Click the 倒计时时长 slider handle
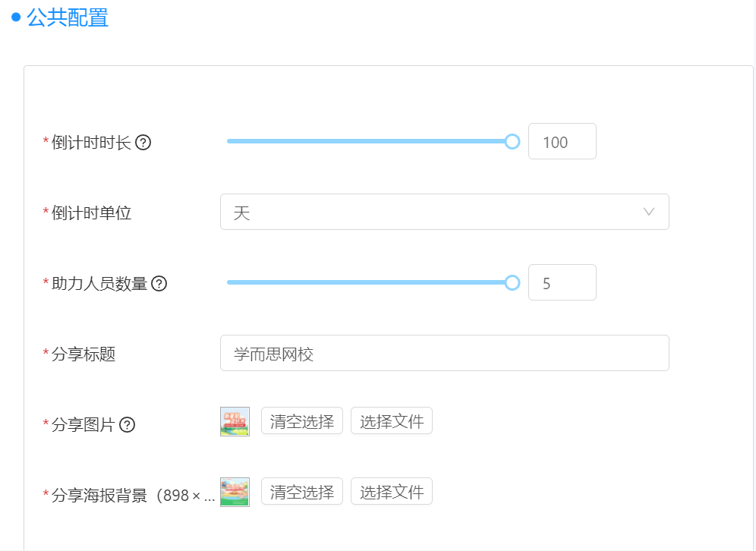The height and width of the screenshot is (551, 756). coord(512,141)
